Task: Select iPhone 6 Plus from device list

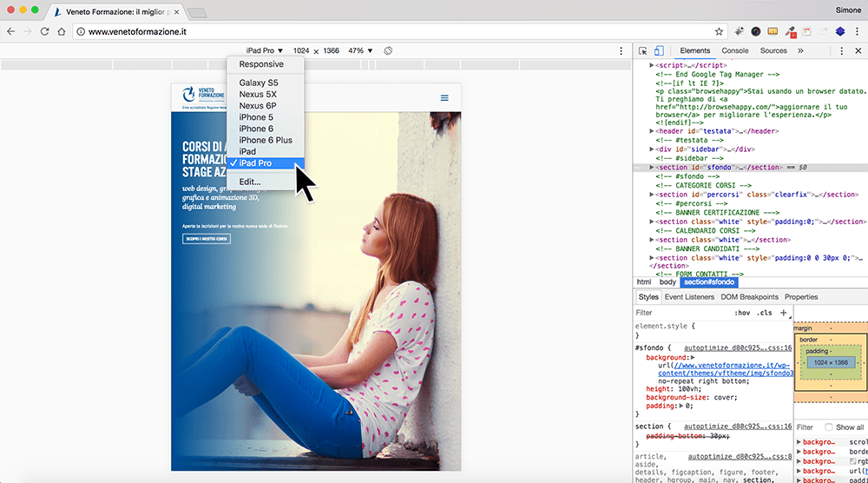Action: (x=266, y=140)
